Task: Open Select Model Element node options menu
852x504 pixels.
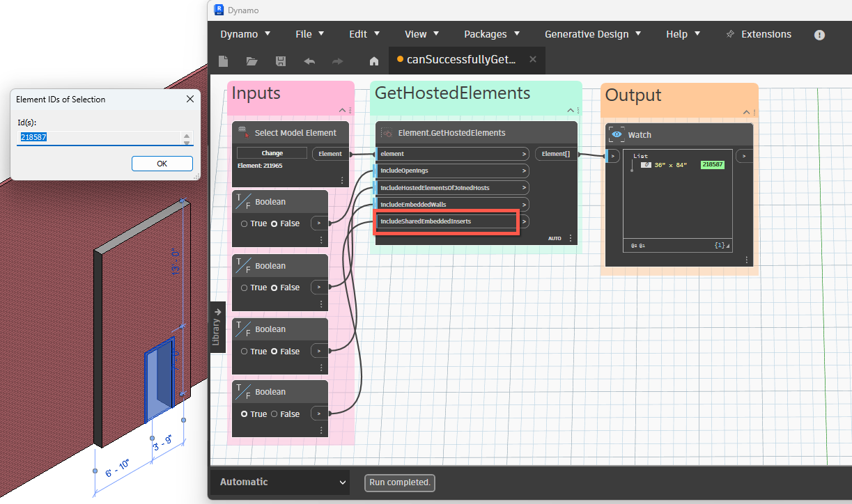Action: [342, 180]
